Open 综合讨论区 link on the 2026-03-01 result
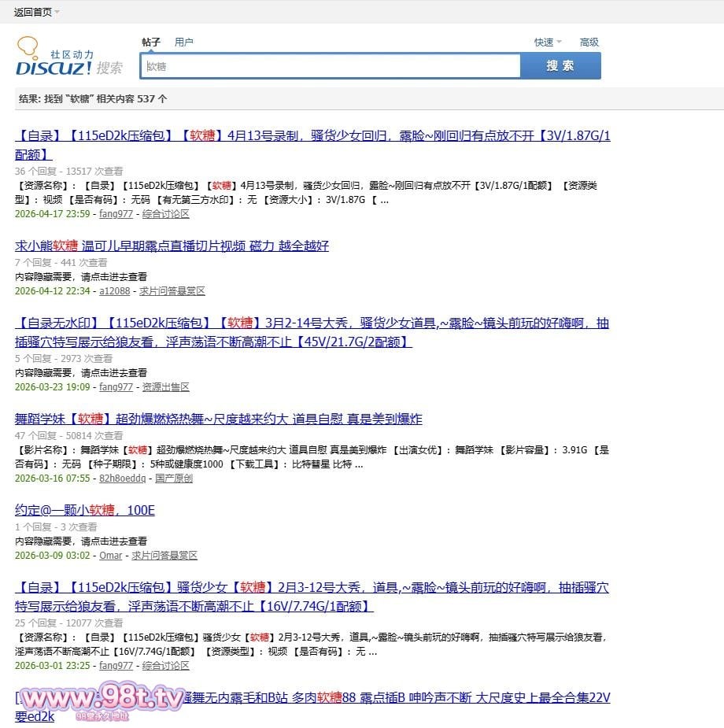The image size is (724, 728). (166, 666)
